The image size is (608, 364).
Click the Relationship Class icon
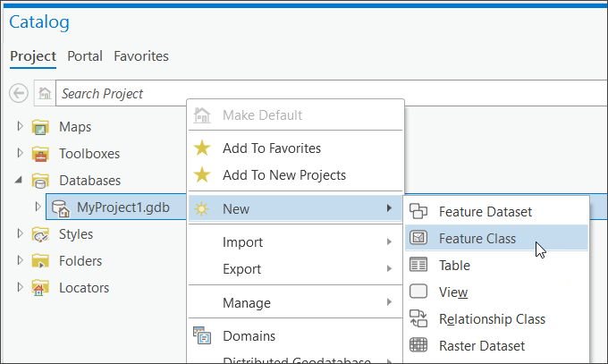pos(418,318)
